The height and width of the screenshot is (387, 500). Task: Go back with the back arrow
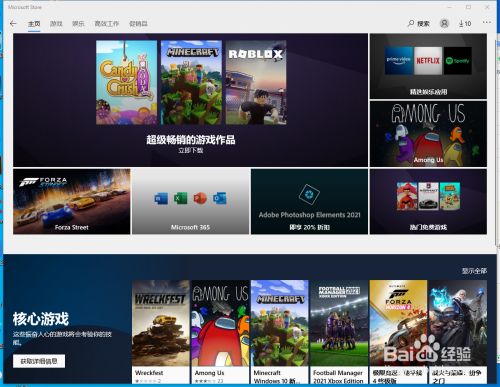tap(13, 24)
